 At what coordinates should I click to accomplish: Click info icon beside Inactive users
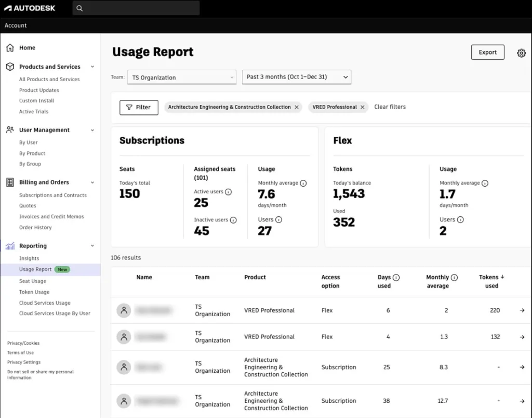coord(233,220)
